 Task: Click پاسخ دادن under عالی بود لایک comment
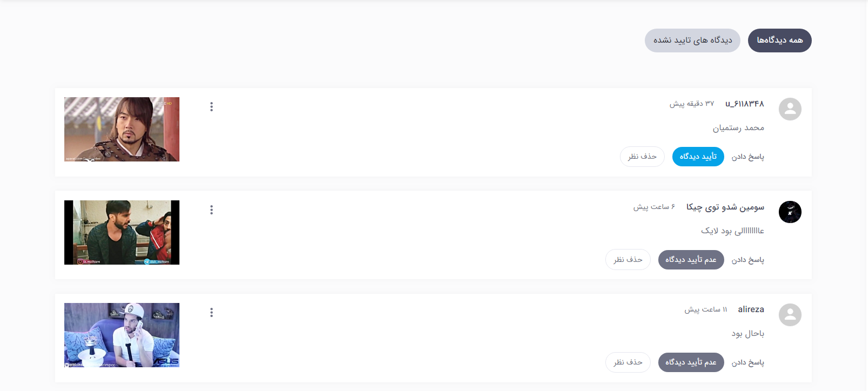[x=747, y=260]
